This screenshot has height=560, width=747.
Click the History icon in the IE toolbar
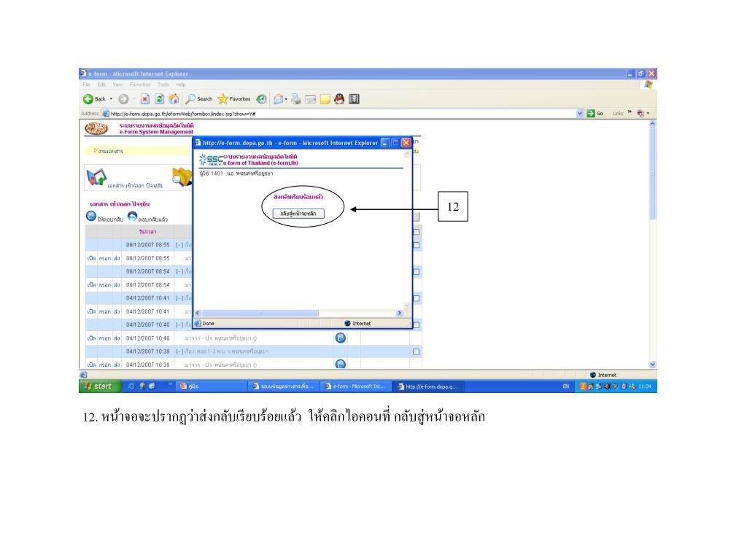coord(261,99)
